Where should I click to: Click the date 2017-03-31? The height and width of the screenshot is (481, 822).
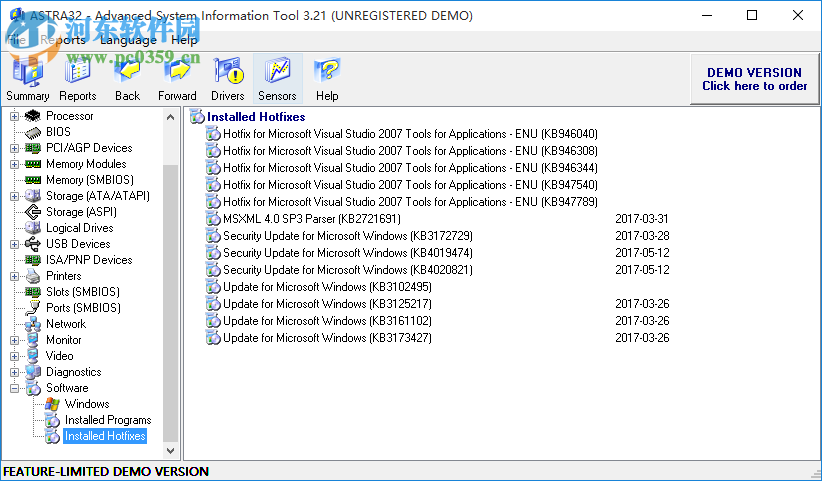click(642, 219)
